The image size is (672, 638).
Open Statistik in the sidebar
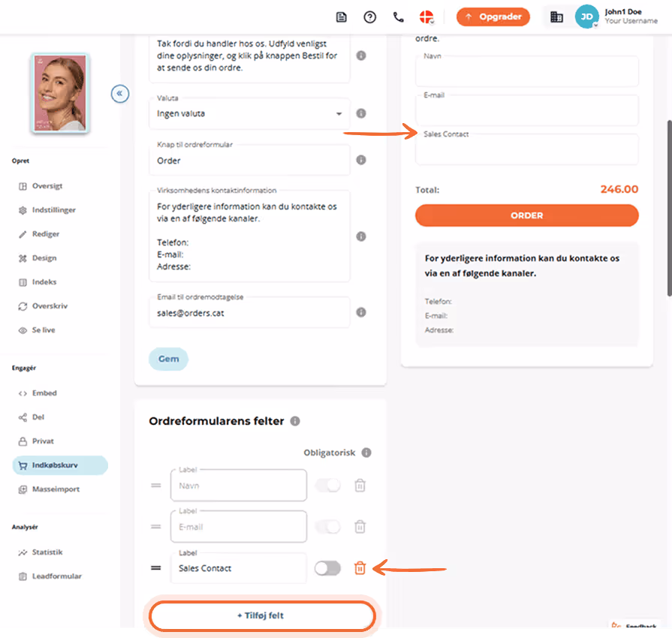[47, 552]
